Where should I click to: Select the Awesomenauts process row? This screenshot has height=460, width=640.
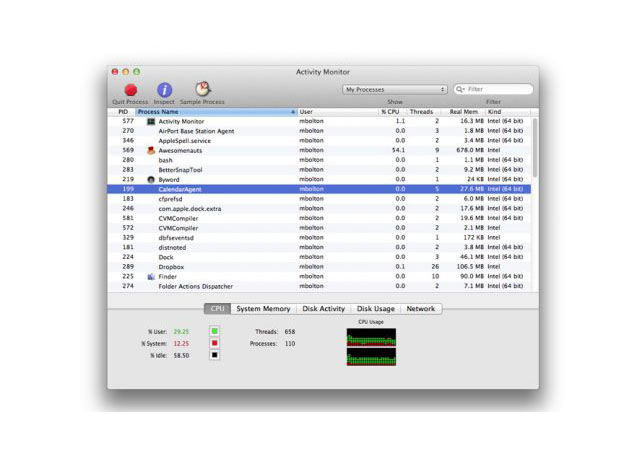click(x=319, y=150)
